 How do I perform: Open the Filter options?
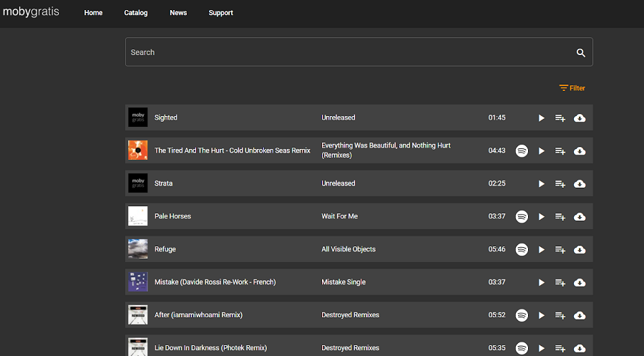pos(572,88)
